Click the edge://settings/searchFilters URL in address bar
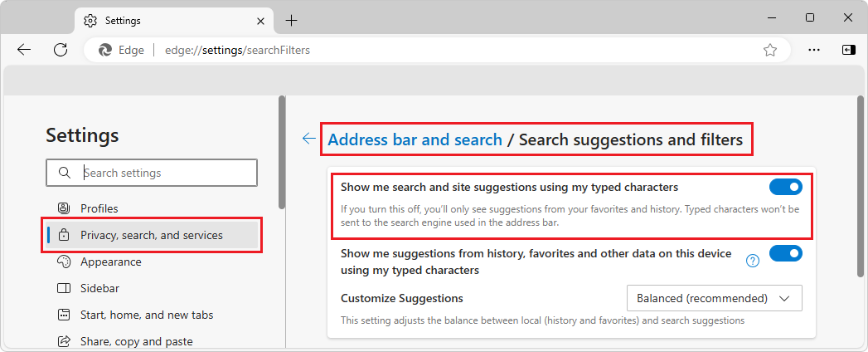The height and width of the screenshot is (352, 868). click(237, 51)
